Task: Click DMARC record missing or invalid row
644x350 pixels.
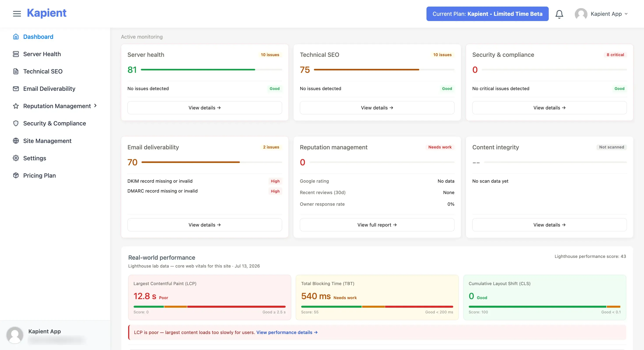Action: 205,191
